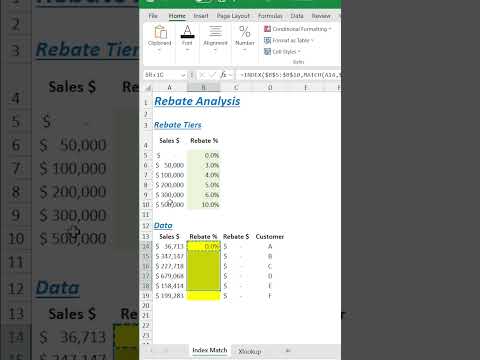
Task: Click the Rebate $ header in row 13
Action: pyautogui.click(x=236, y=237)
